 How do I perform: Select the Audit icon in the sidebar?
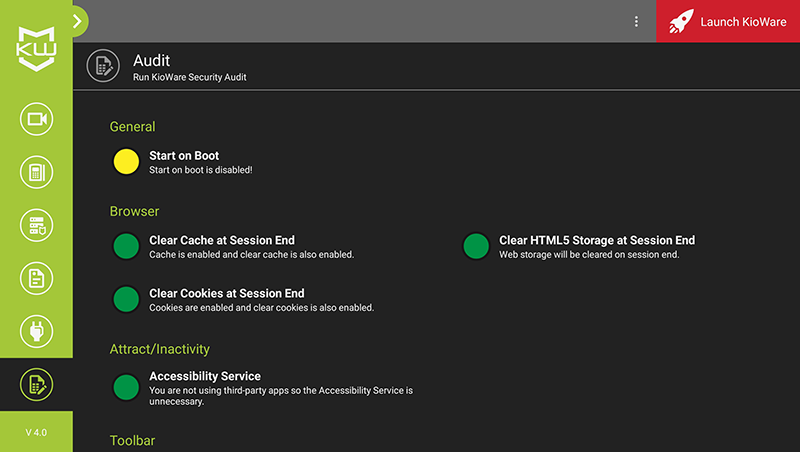[x=36, y=384]
